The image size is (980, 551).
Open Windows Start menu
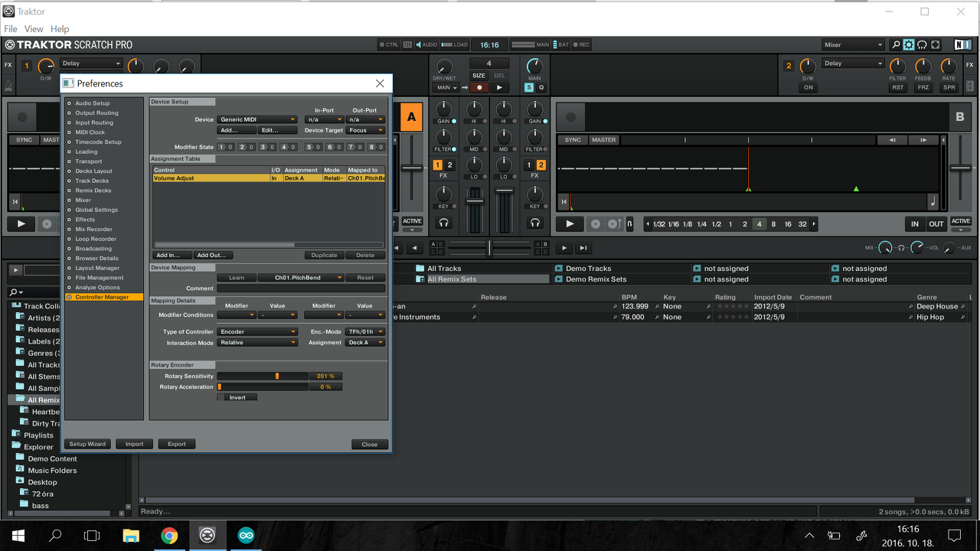tap(18, 536)
